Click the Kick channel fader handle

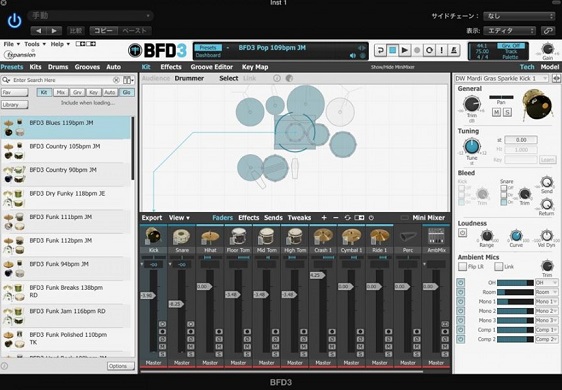(x=148, y=295)
